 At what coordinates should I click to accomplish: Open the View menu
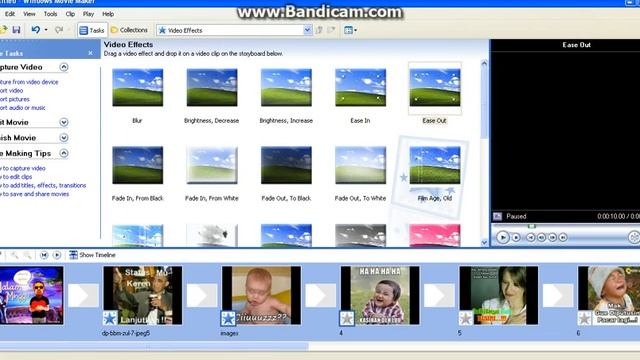pos(29,14)
